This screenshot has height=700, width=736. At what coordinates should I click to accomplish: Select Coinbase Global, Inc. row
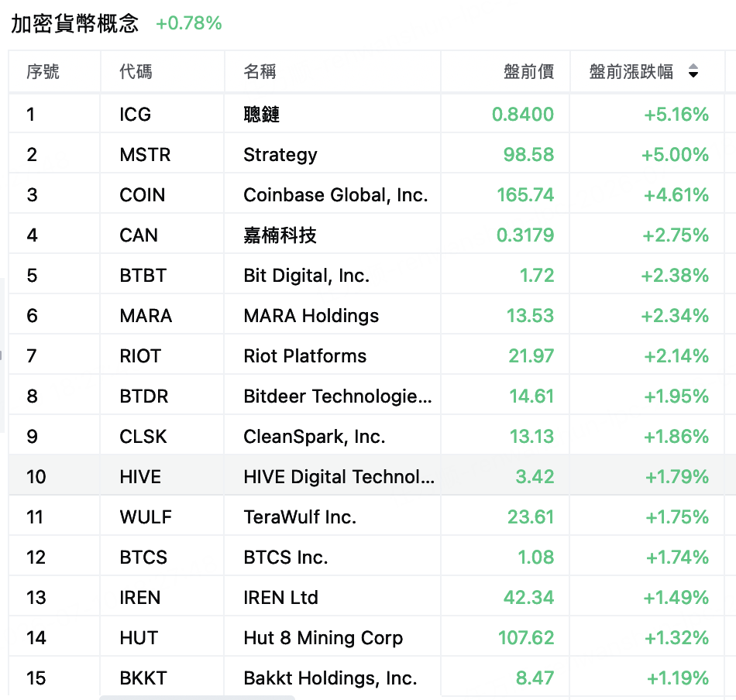pos(366,194)
